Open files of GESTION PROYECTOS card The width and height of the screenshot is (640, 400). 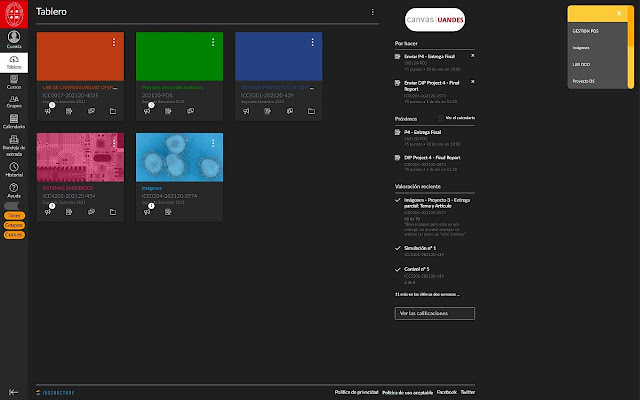point(311,111)
